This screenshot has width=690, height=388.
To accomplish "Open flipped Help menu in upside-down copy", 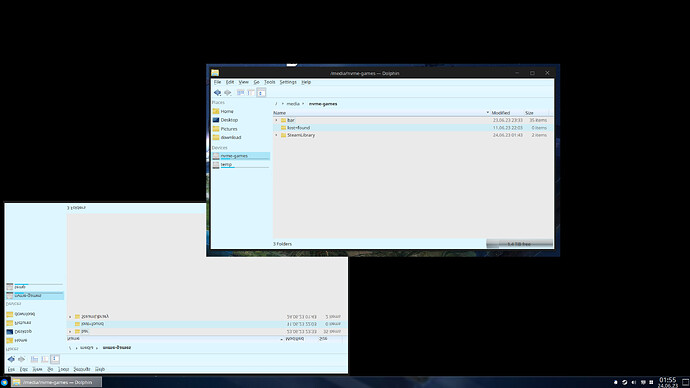I will (x=100, y=369).
